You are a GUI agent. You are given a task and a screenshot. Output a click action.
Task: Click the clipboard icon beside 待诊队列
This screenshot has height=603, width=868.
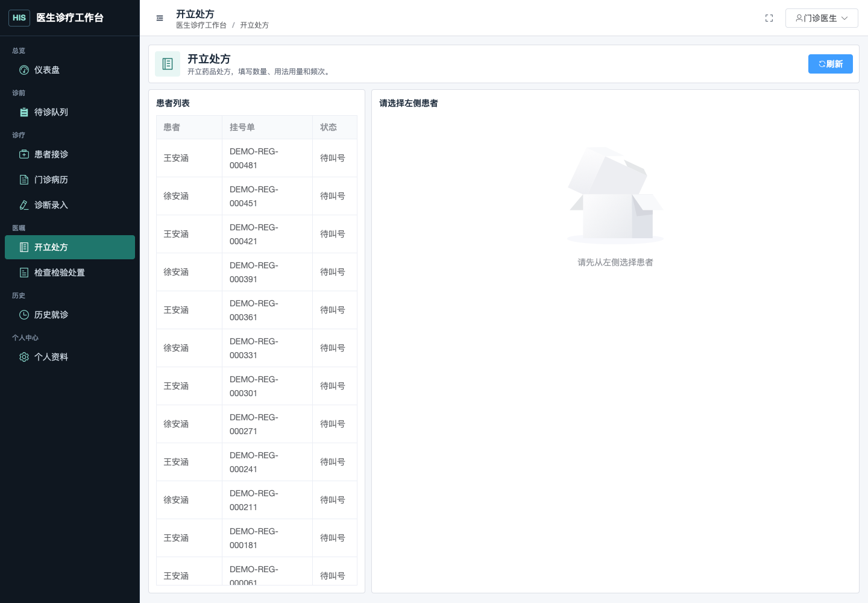pyautogui.click(x=24, y=112)
